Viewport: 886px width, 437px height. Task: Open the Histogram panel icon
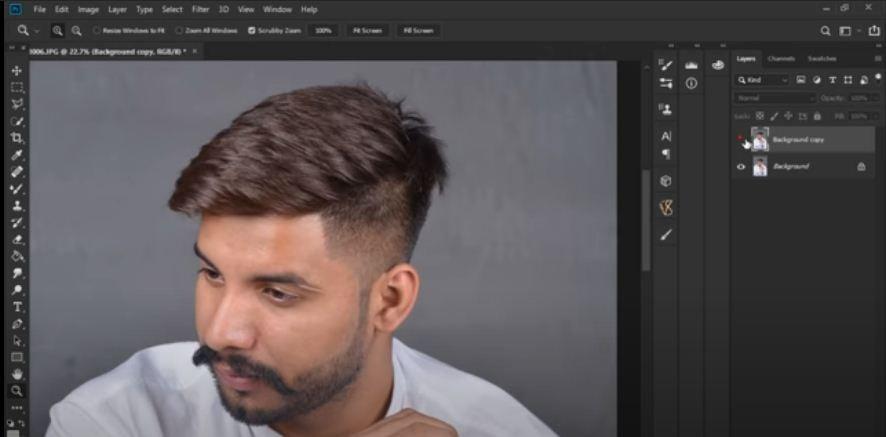pyautogui.click(x=691, y=66)
